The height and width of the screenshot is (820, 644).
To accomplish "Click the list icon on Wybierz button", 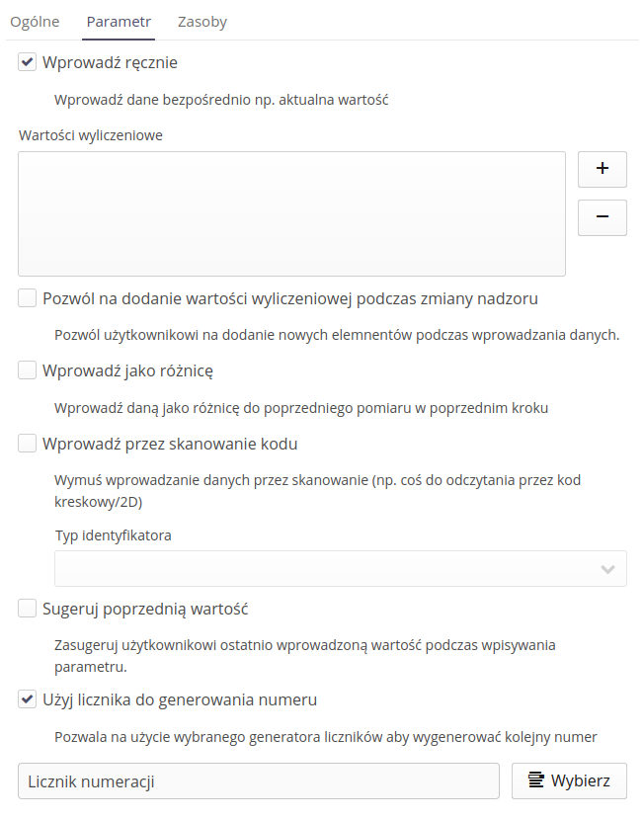I will pos(536,780).
